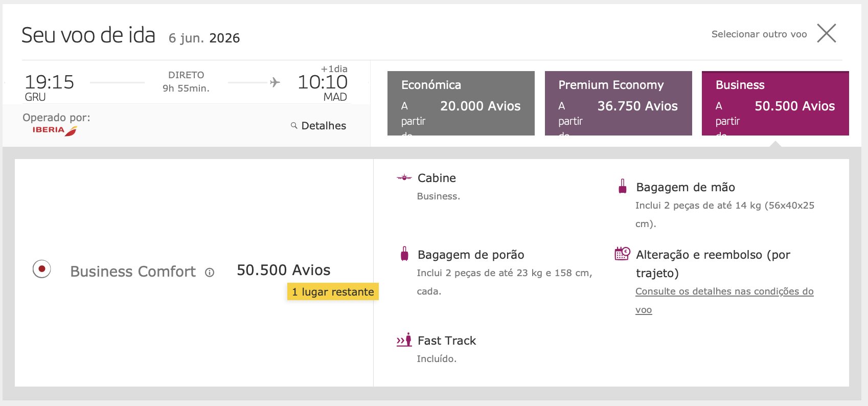Image resolution: width=868 pixels, height=406 pixels.
Task: Click the Bagagem de mão heading
Action: coord(686,187)
